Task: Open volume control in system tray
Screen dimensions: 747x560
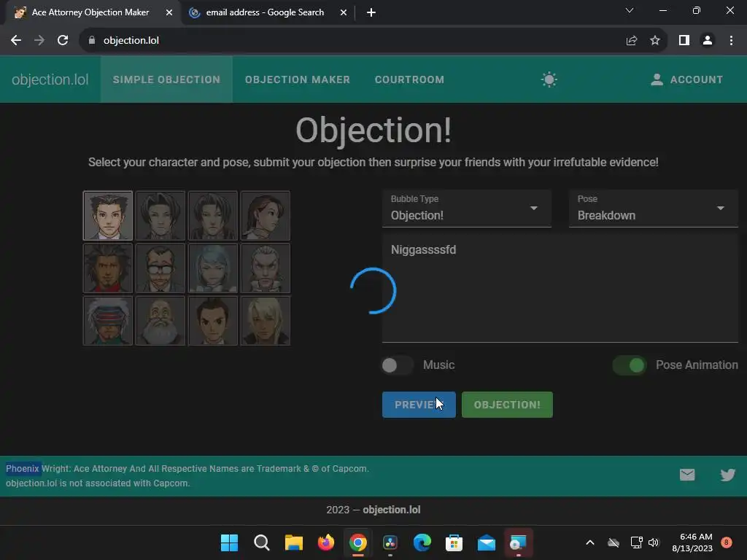Action: (654, 542)
